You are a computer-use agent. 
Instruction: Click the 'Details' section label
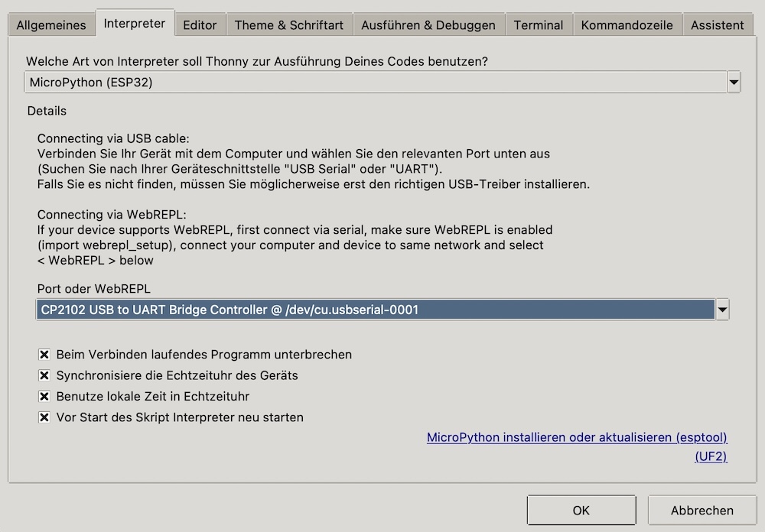click(47, 111)
